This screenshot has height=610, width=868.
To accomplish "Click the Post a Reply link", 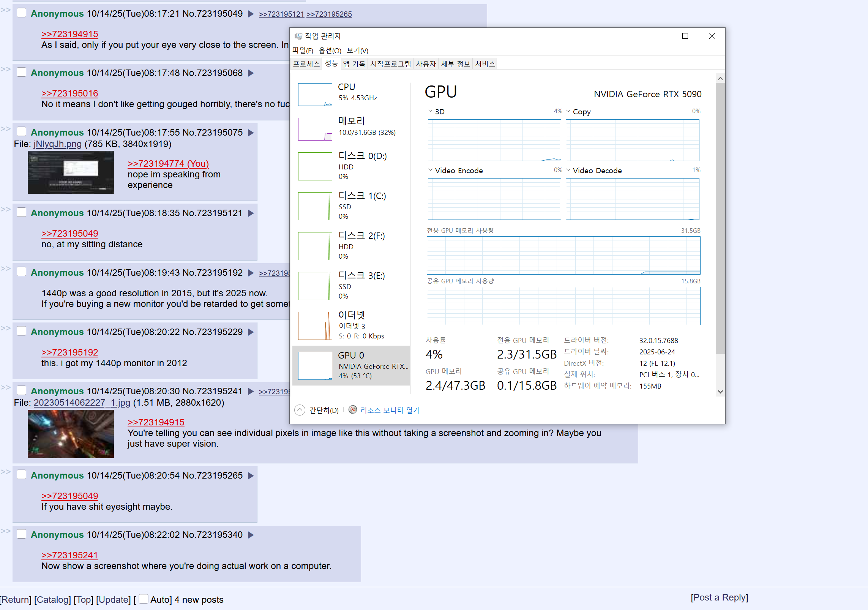I will (719, 597).
